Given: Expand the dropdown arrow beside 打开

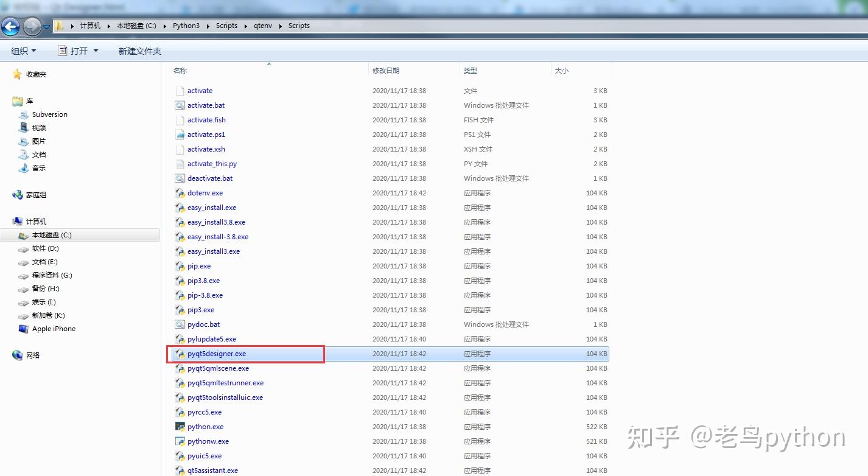Looking at the screenshot, I should point(96,51).
